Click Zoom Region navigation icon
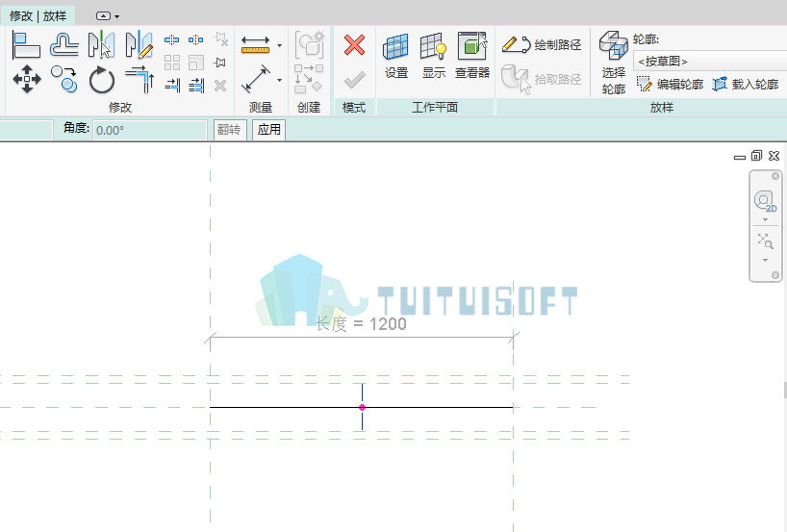The image size is (787, 532). [x=765, y=241]
